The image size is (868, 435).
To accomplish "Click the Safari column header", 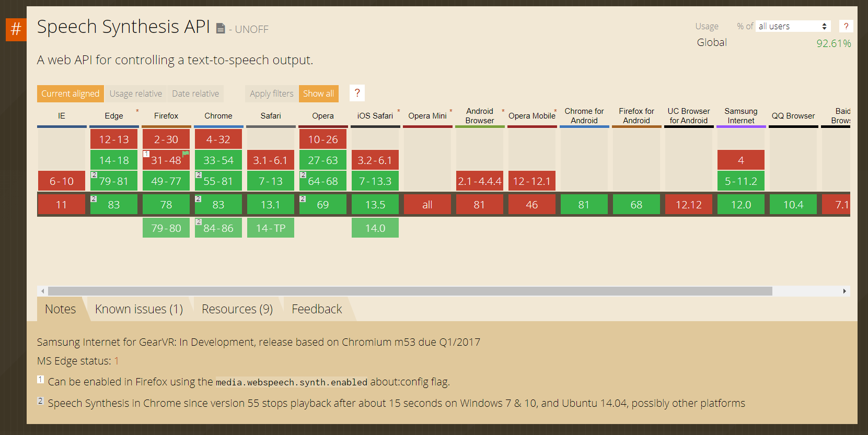I will [271, 116].
